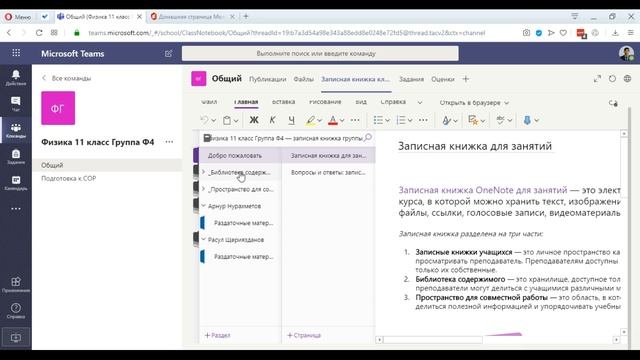Apply bold formatting (Ж)
The image size is (640, 360).
[253, 120]
